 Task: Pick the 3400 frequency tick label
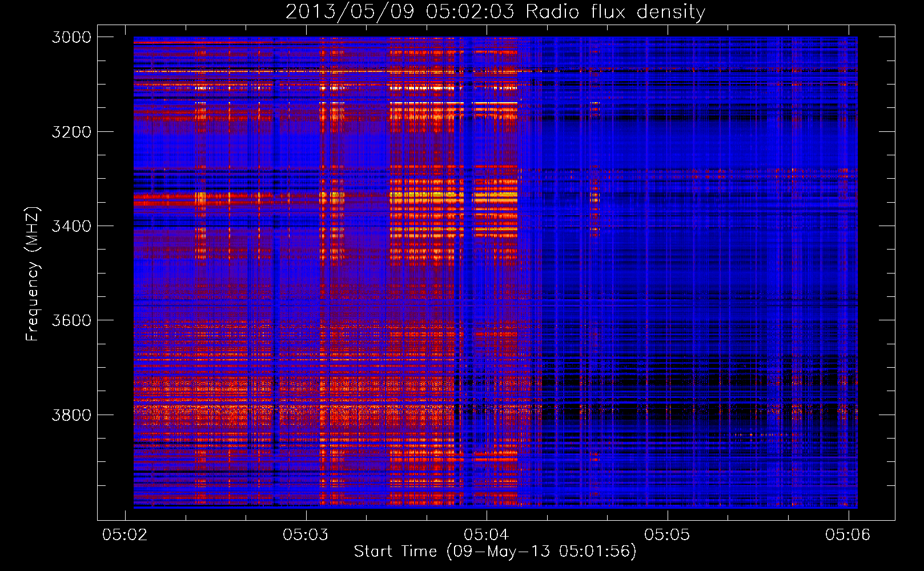71,226
